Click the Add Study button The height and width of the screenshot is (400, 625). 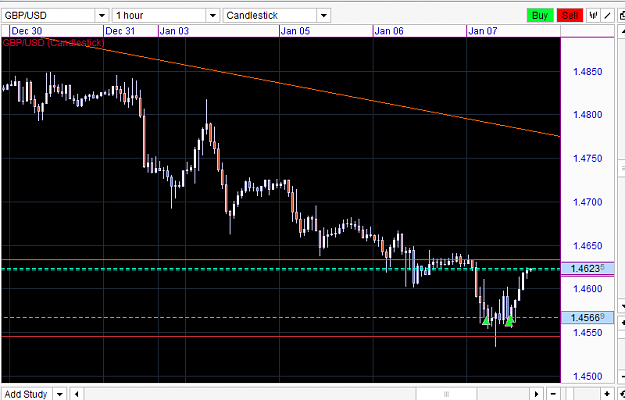26,394
